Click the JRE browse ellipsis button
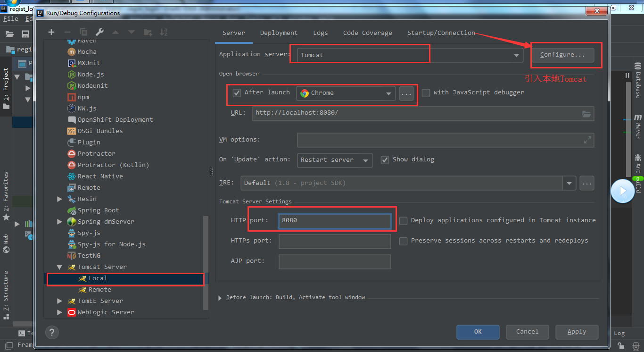 [586, 183]
